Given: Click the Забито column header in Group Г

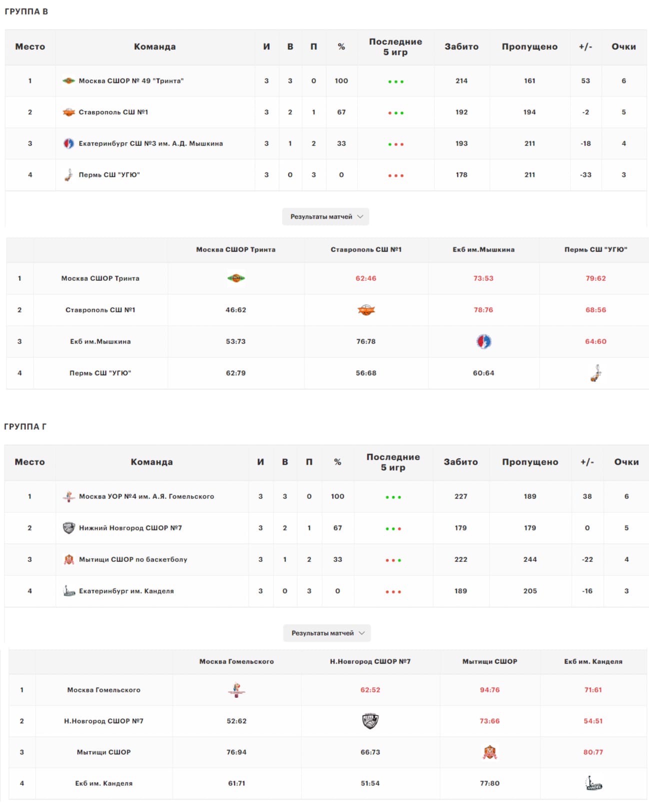Looking at the screenshot, I should [461, 462].
